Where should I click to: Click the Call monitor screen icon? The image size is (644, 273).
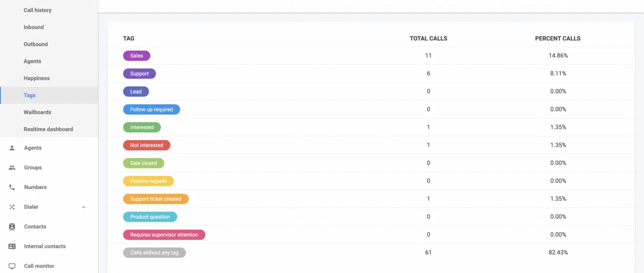(12, 266)
